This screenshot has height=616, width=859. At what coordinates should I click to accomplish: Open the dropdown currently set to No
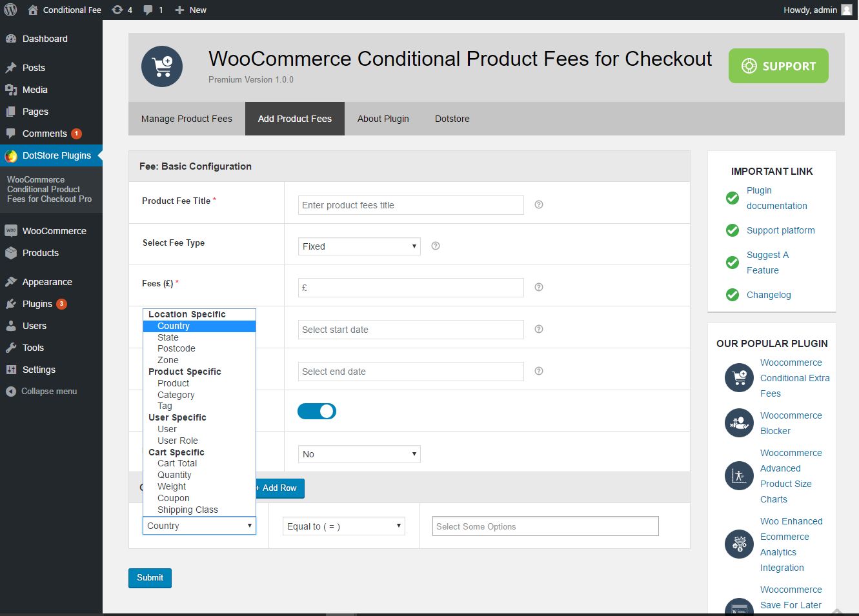(x=359, y=454)
